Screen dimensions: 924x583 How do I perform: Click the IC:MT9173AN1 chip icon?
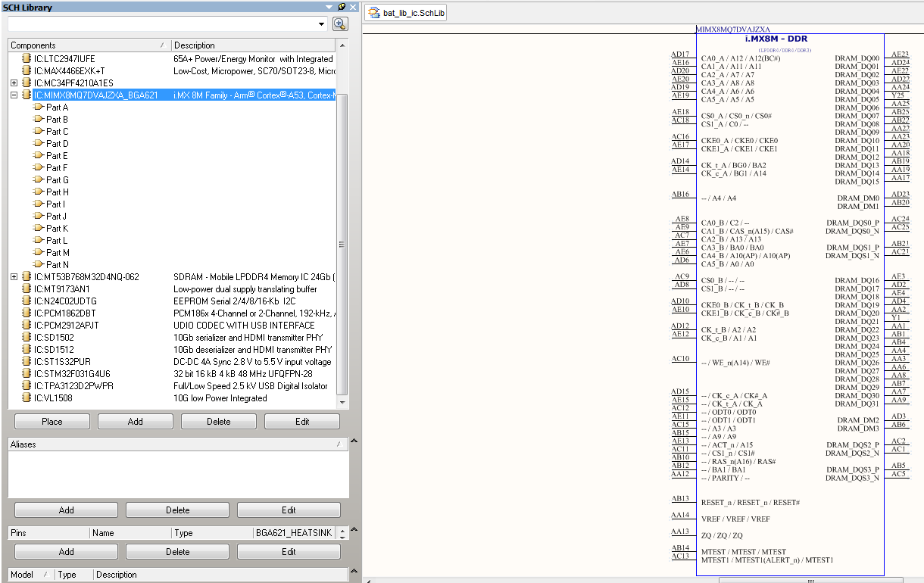tap(27, 289)
